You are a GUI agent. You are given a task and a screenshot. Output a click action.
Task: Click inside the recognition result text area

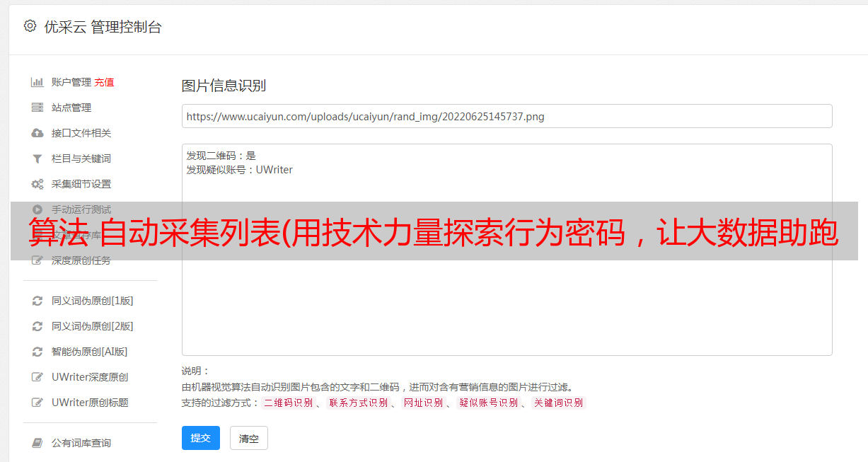coord(507,250)
